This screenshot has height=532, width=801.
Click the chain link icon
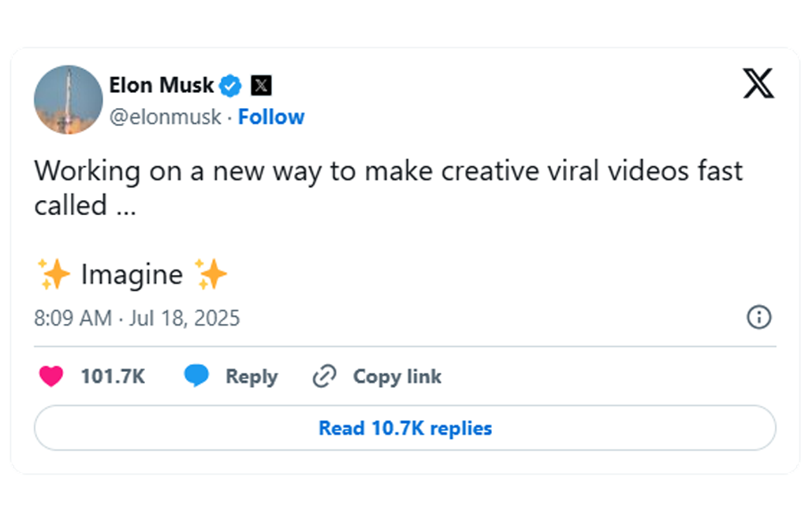324,377
